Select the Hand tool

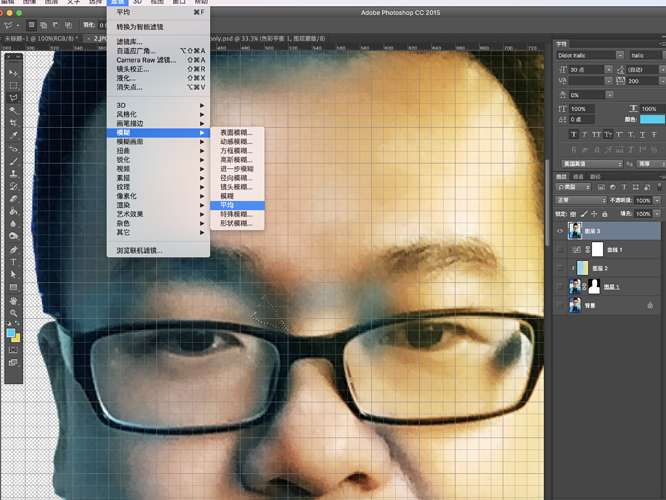[13, 301]
